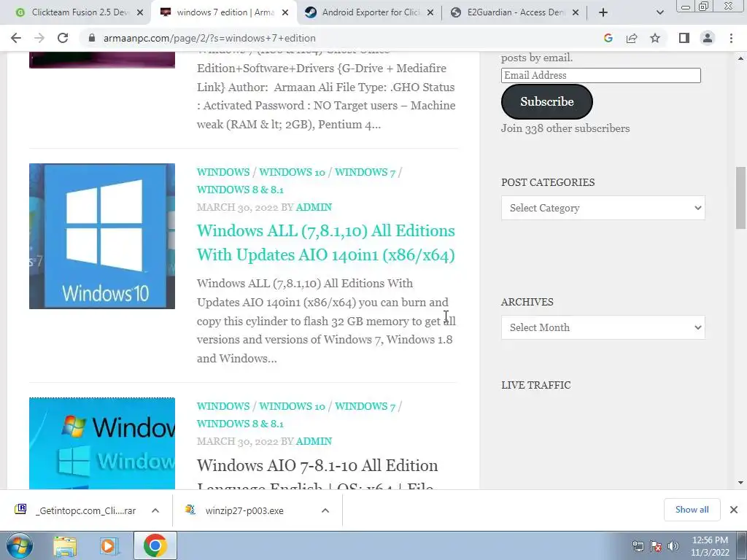Go back to the previous page
747x560 pixels.
pyautogui.click(x=16, y=38)
